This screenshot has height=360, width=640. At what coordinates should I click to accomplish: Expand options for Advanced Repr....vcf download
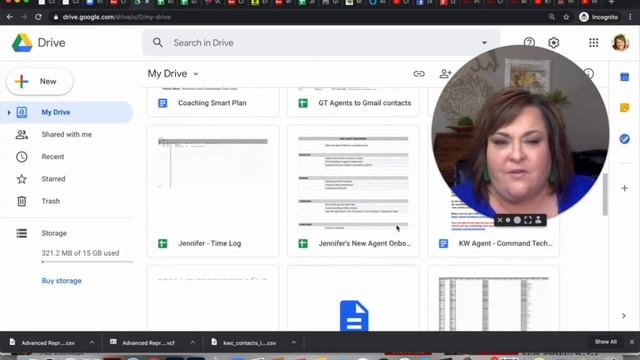(193, 342)
